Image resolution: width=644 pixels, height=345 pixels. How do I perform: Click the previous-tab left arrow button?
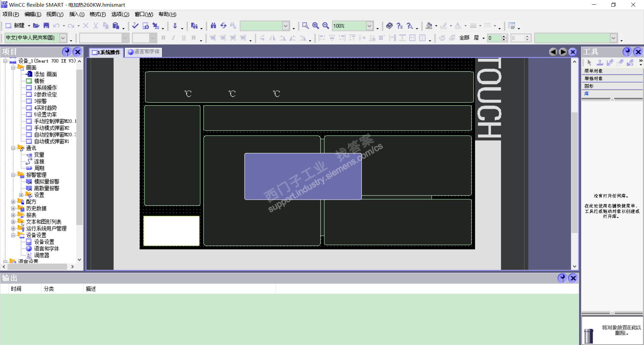tap(553, 52)
